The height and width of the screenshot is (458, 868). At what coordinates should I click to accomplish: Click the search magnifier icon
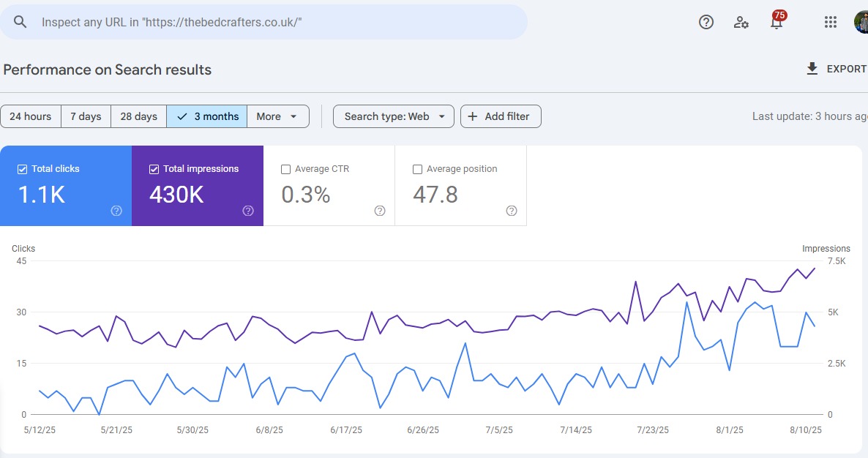coord(20,22)
